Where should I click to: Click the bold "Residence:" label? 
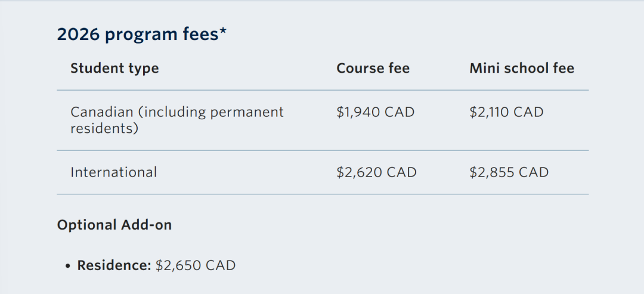pyautogui.click(x=114, y=265)
